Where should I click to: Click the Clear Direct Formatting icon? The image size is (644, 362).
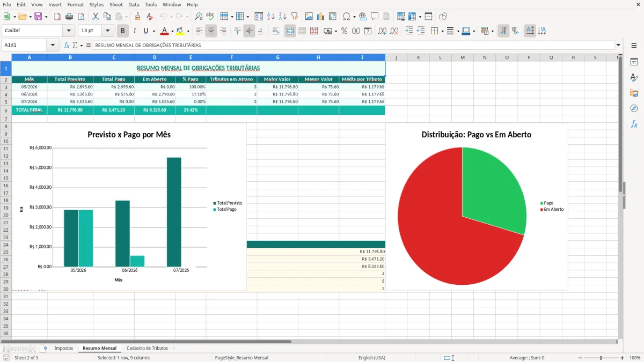point(149,17)
